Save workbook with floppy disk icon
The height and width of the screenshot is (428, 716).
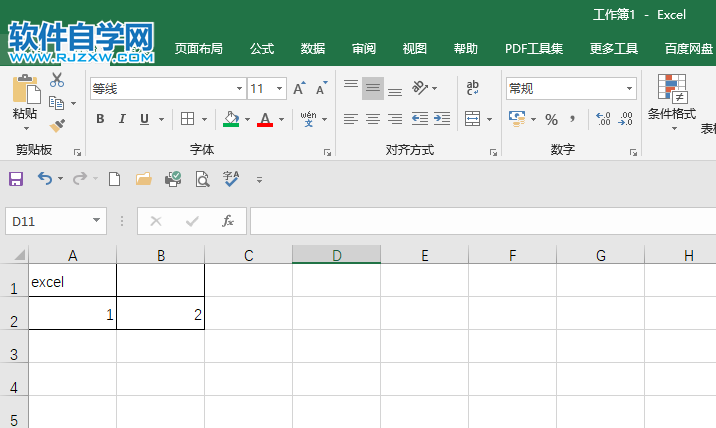(16, 179)
